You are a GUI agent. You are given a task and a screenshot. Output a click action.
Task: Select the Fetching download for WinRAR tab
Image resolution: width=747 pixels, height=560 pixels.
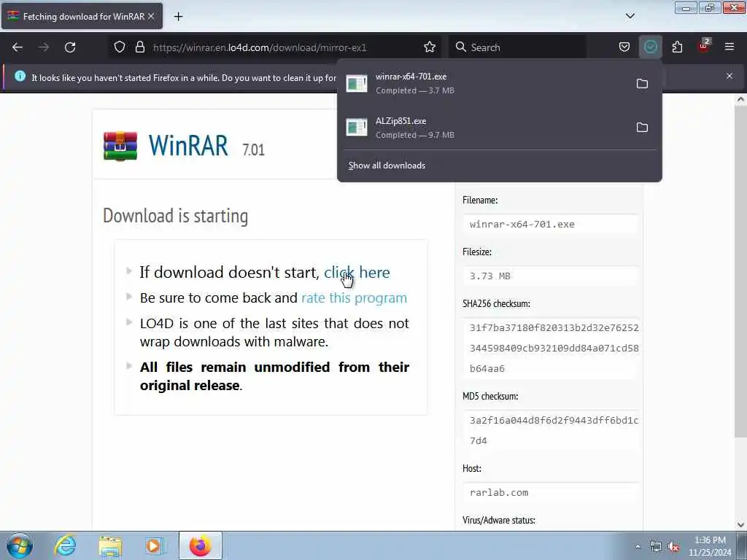(x=82, y=16)
